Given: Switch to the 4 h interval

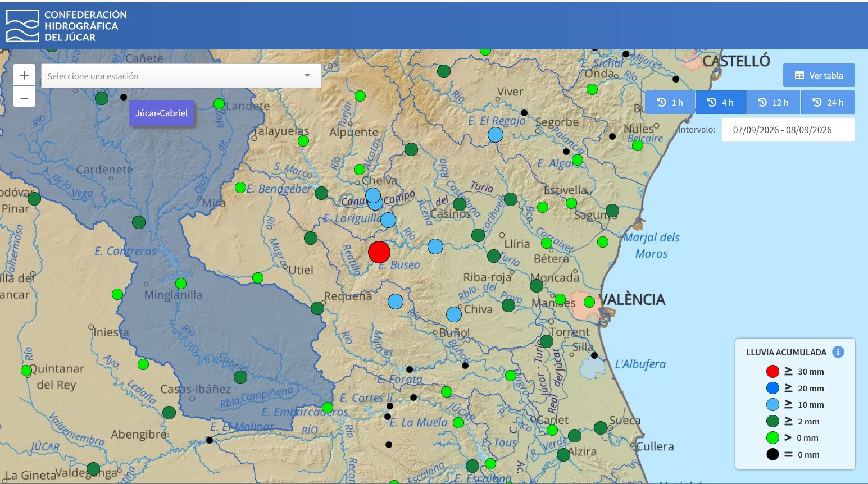Looking at the screenshot, I should tap(720, 102).
